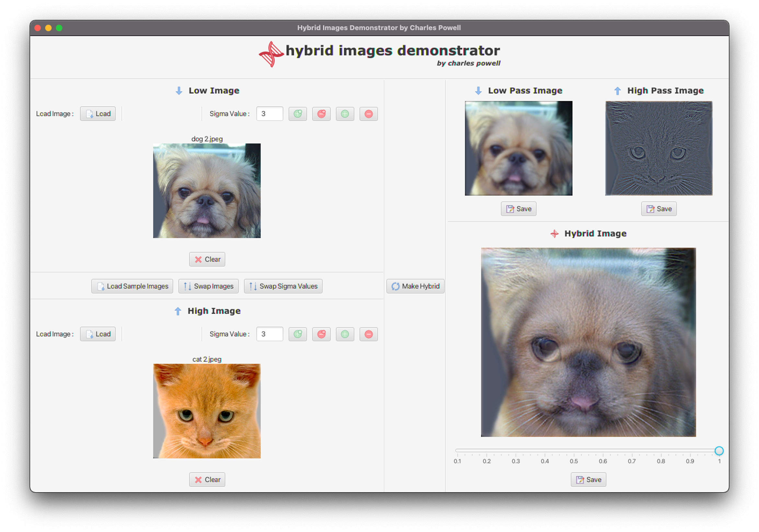Viewport: 759px width, 532px height.
Task: Click Low Image single red minus sigma button
Action: (x=369, y=114)
